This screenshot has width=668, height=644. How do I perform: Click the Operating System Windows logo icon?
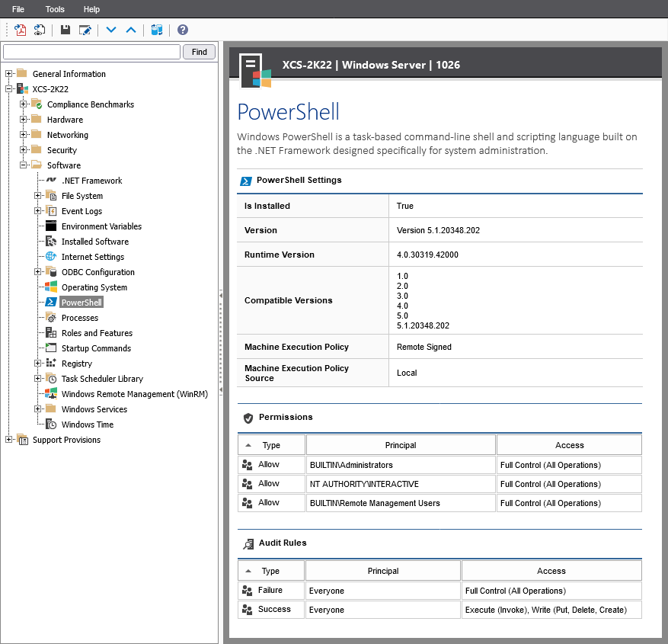[x=51, y=287]
